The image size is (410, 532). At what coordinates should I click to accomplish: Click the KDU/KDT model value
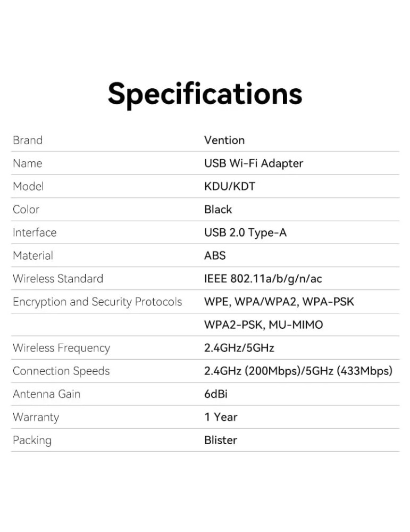229,186
